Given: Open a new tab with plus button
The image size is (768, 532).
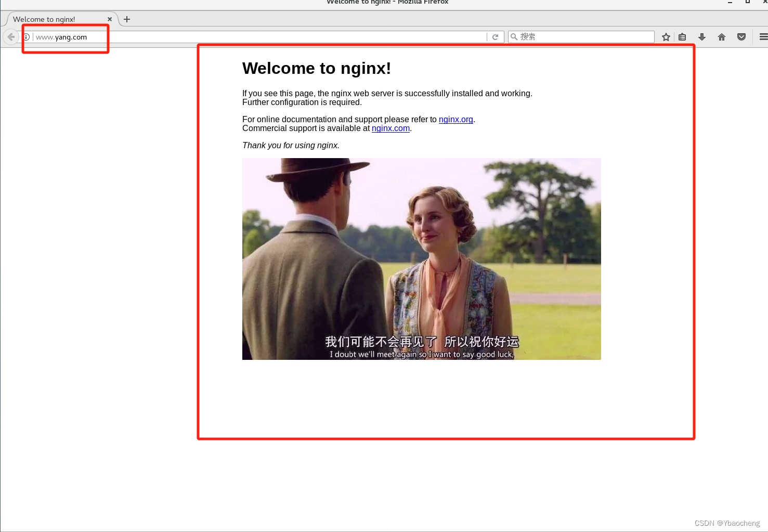Looking at the screenshot, I should 127,19.
